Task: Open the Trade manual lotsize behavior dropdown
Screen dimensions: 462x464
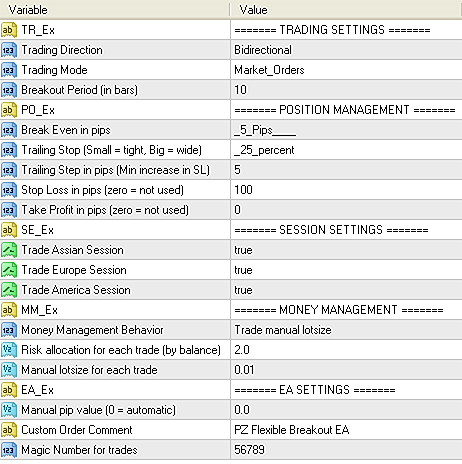Action: coord(346,330)
